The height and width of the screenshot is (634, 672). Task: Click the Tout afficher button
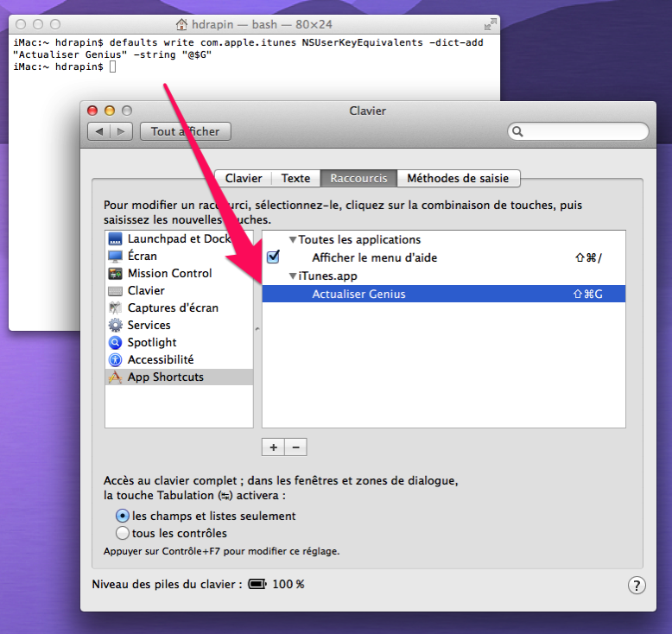click(x=185, y=131)
